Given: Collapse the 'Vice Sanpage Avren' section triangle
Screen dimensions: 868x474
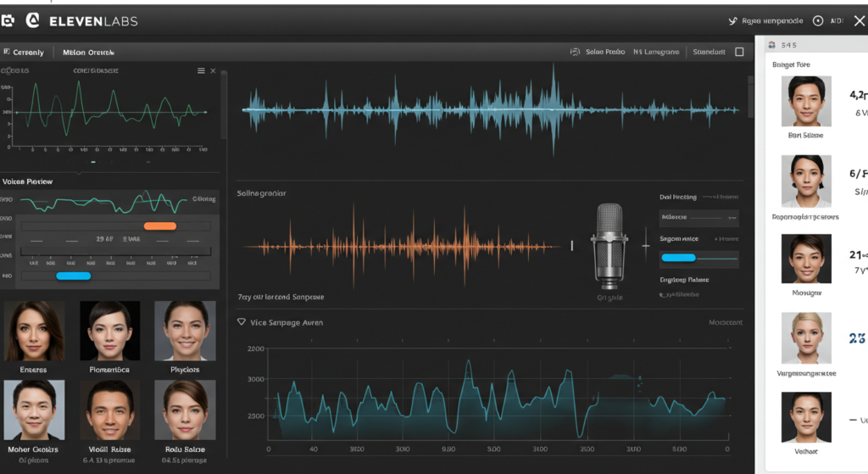Looking at the screenshot, I should [242, 321].
